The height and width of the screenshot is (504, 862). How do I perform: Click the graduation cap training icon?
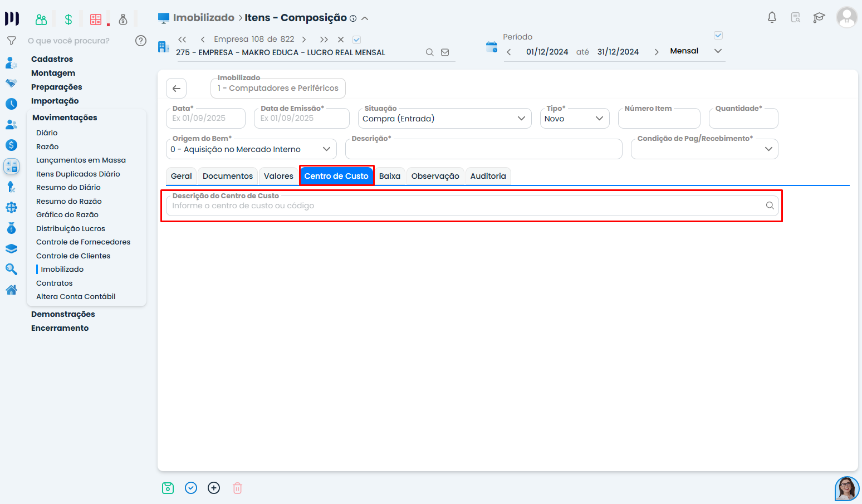click(x=819, y=18)
